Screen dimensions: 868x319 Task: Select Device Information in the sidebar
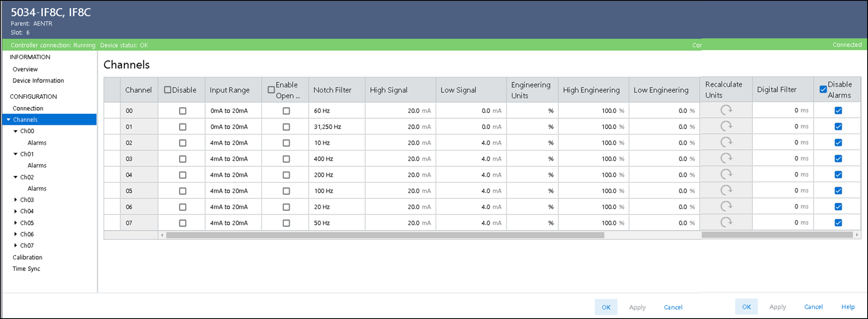(38, 81)
